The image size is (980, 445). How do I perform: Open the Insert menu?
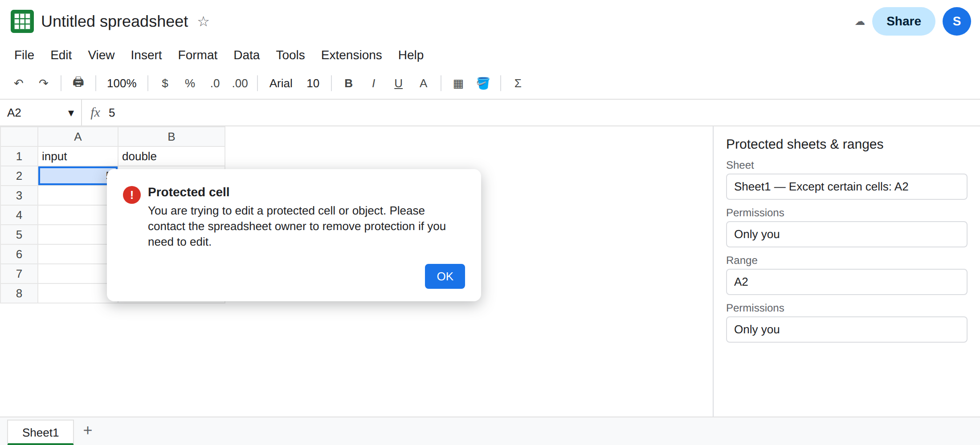click(146, 55)
